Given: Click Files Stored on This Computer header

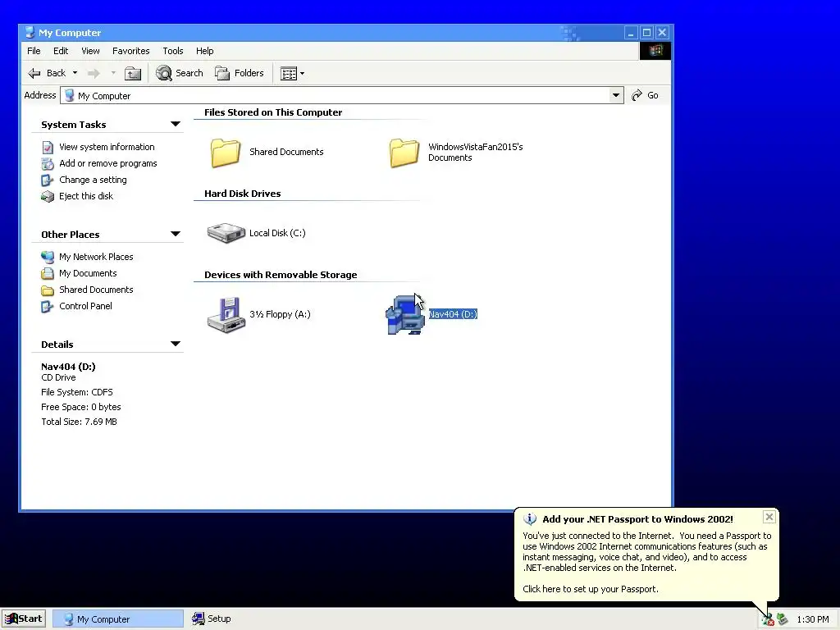Looking at the screenshot, I should click(272, 112).
